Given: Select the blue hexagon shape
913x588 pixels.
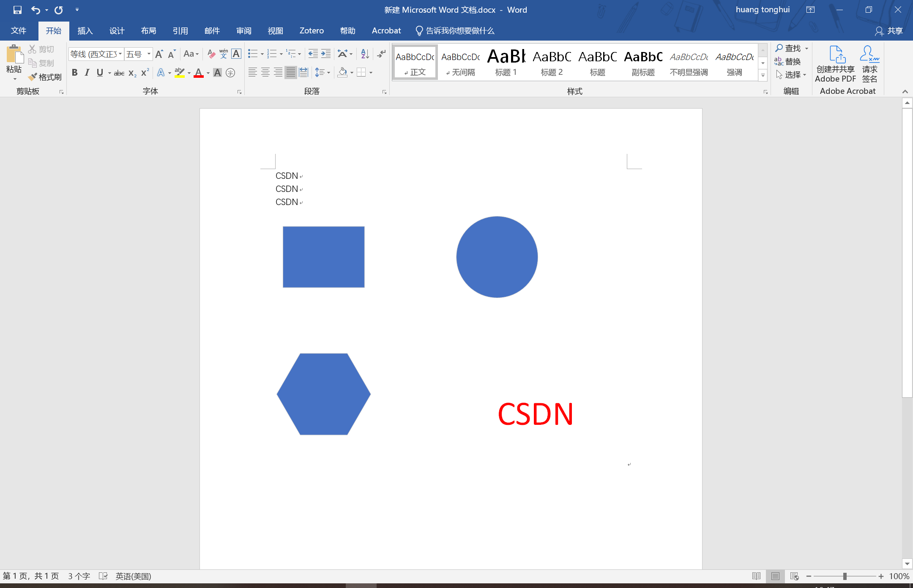Looking at the screenshot, I should point(323,394).
